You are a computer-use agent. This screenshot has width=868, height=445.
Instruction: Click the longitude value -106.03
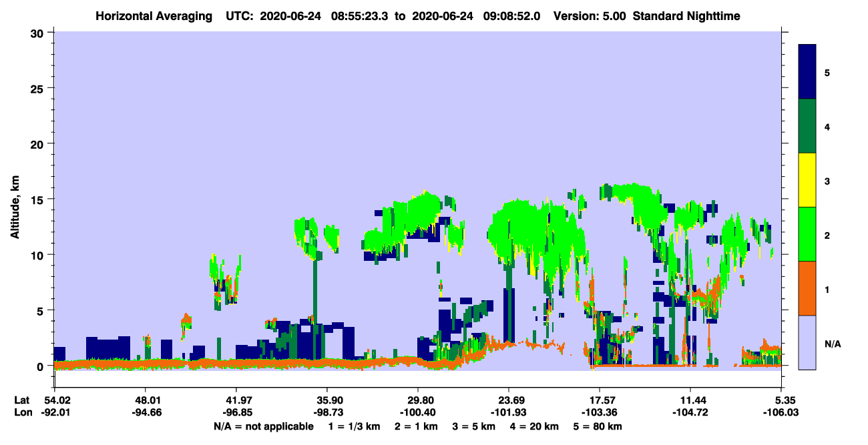pyautogui.click(x=779, y=413)
